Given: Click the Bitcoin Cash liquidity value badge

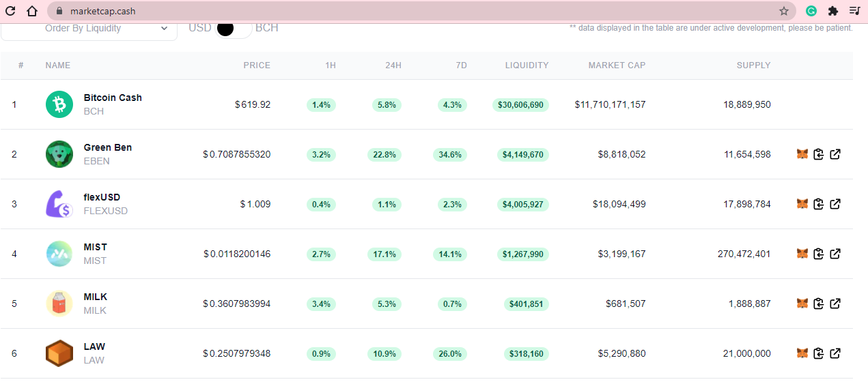Looking at the screenshot, I should (x=520, y=105).
